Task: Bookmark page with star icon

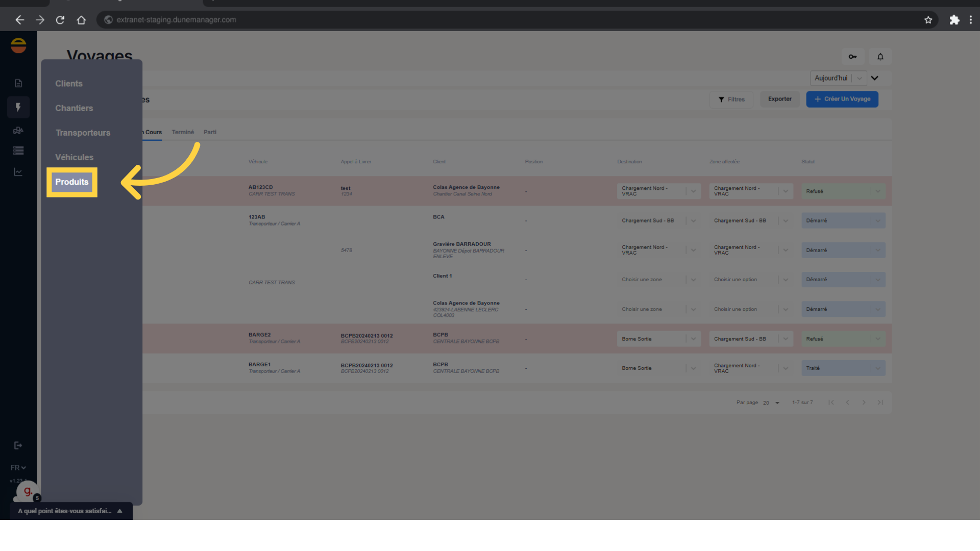Action: pos(928,20)
